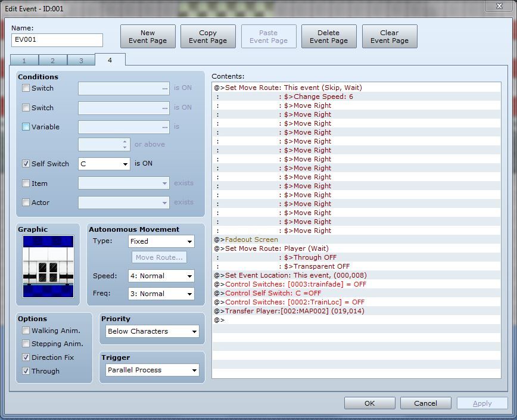This screenshot has height=420, width=517.
Task: Open the Self Switch letter dropdown
Action: pos(104,164)
